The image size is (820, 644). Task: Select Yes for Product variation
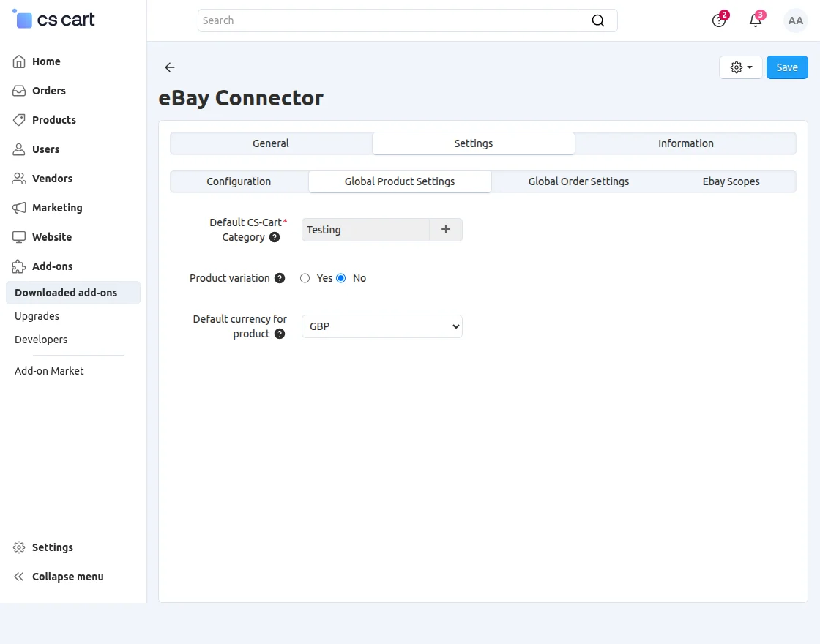305,278
